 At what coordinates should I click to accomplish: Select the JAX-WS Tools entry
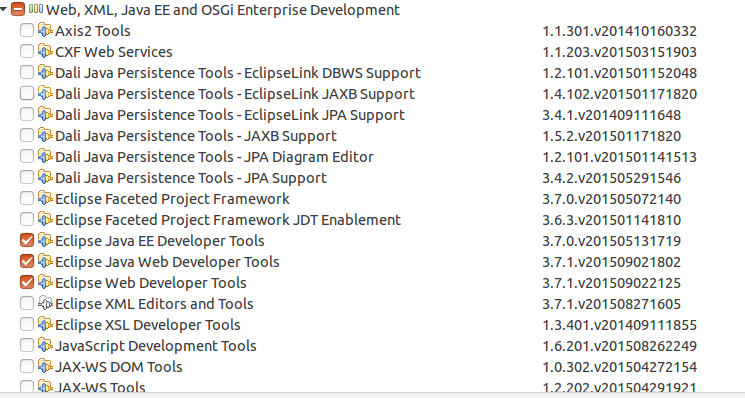coord(100,387)
